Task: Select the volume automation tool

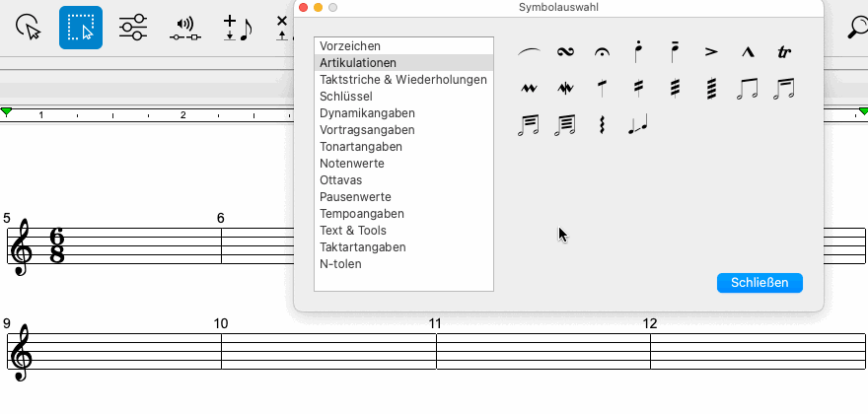Action: tap(184, 28)
